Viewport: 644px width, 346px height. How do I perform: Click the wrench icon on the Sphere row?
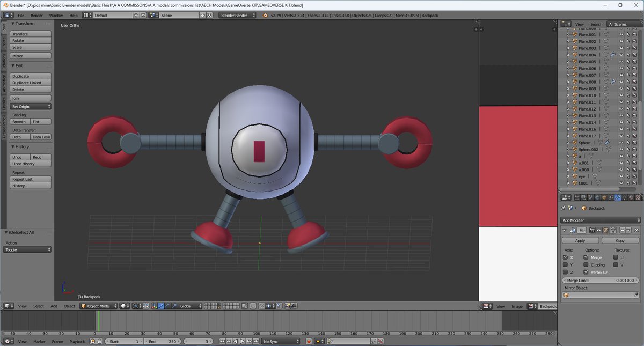click(608, 143)
